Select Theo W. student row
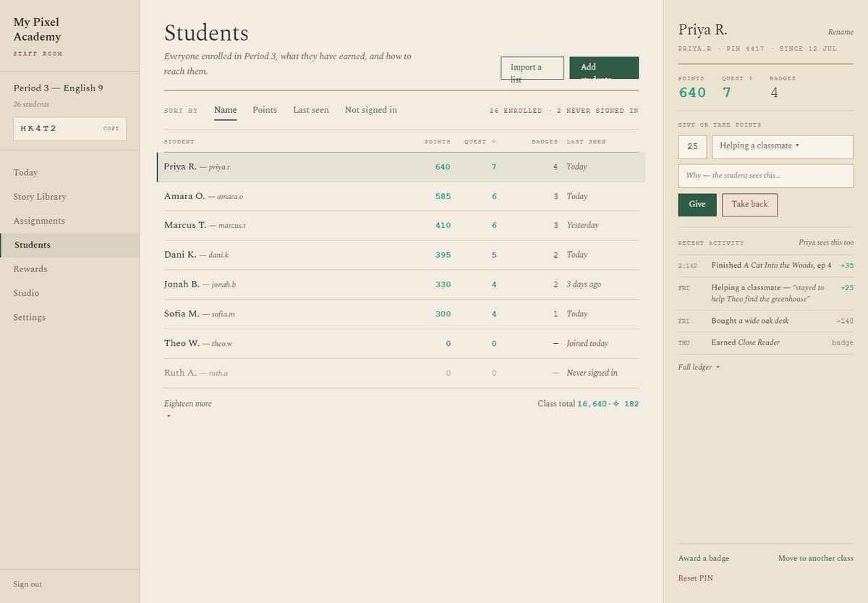 tap(401, 344)
